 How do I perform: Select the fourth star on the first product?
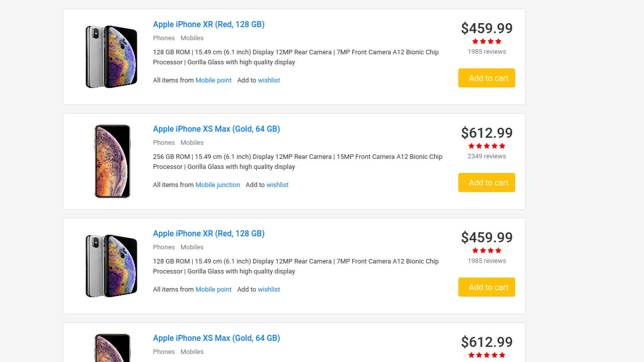click(x=499, y=41)
